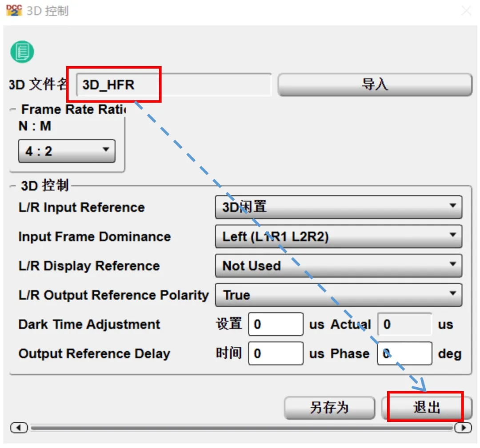Click the 另存为 button
Image resolution: width=480 pixels, height=448 pixels.
pyautogui.click(x=329, y=407)
